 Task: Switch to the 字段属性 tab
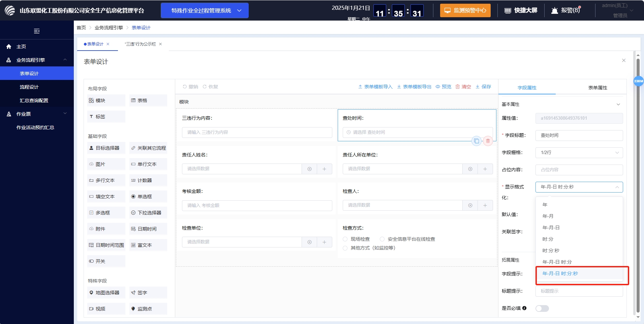coord(527,88)
